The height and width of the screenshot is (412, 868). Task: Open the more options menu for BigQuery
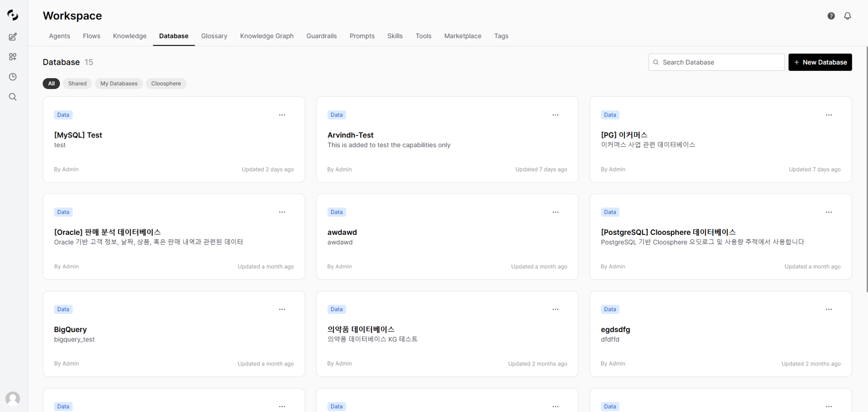282,310
